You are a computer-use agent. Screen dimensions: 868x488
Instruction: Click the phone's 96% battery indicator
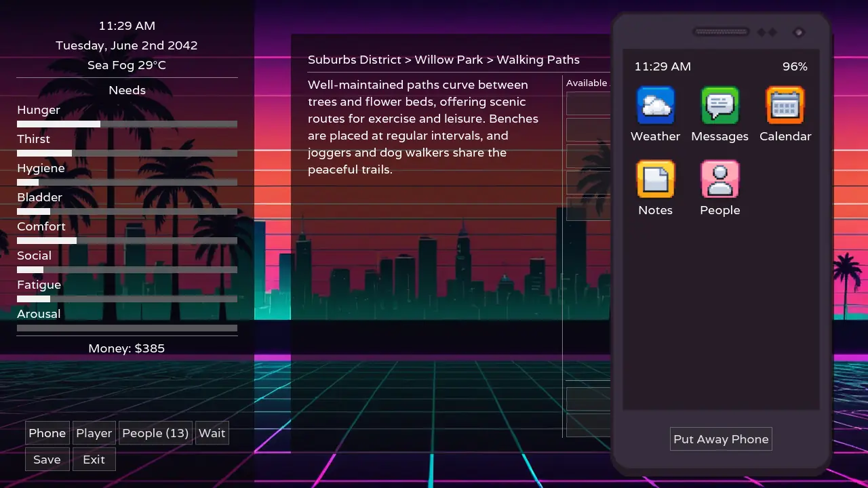tap(795, 66)
